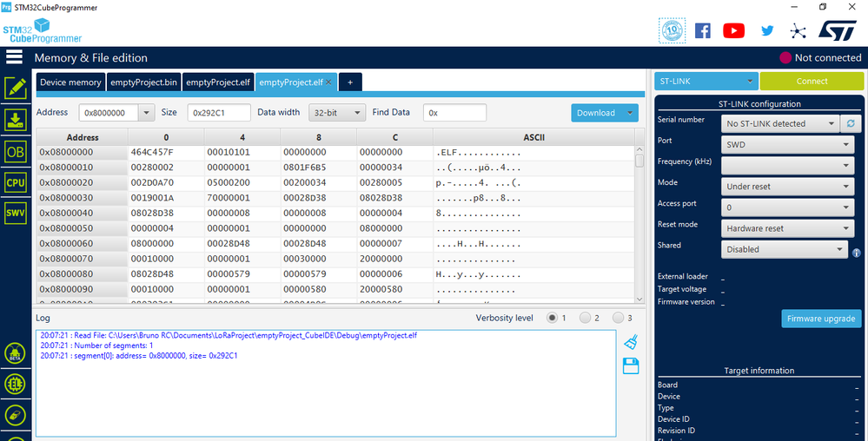Click the Size input field
The width and height of the screenshot is (868, 441).
click(219, 112)
